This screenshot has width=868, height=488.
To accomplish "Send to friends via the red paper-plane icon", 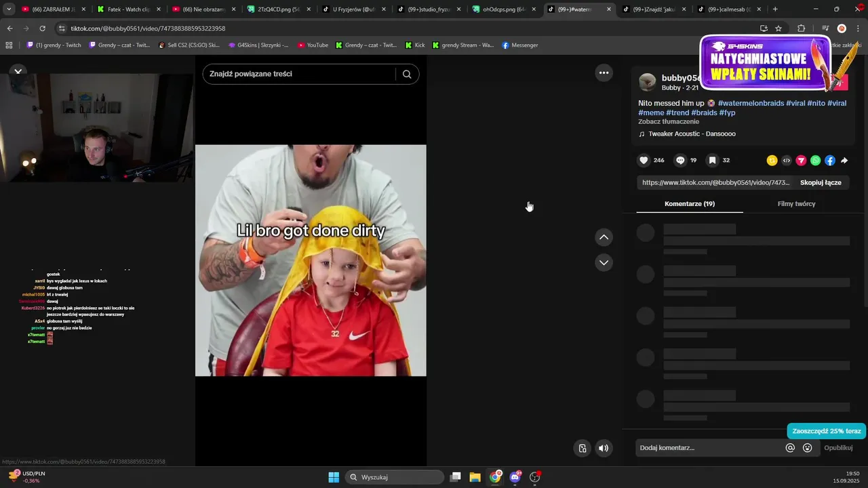I will tap(801, 161).
